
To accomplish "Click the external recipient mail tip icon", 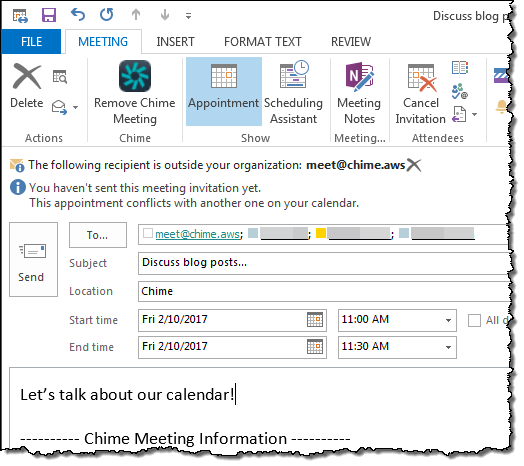I will pyautogui.click(x=17, y=165).
